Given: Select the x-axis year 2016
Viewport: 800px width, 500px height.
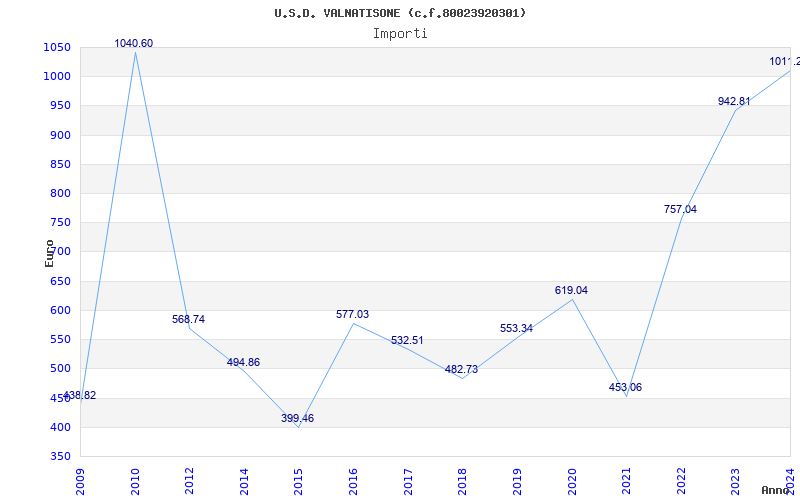Looking at the screenshot, I should click(x=353, y=482).
